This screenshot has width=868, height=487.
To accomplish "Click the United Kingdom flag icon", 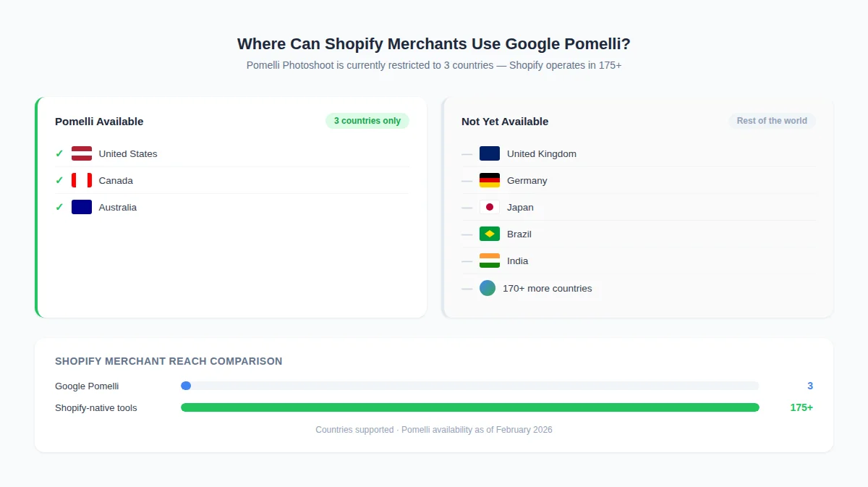I will tap(490, 153).
